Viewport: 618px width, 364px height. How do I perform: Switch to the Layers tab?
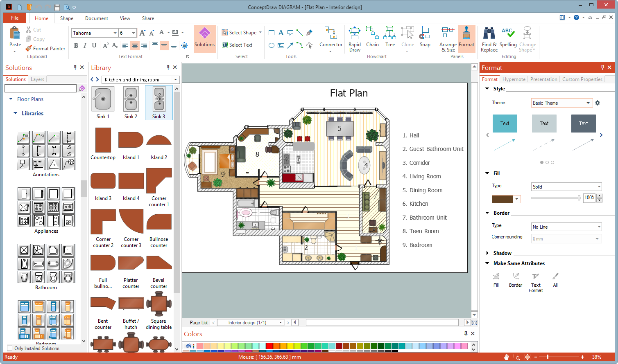pyautogui.click(x=37, y=79)
